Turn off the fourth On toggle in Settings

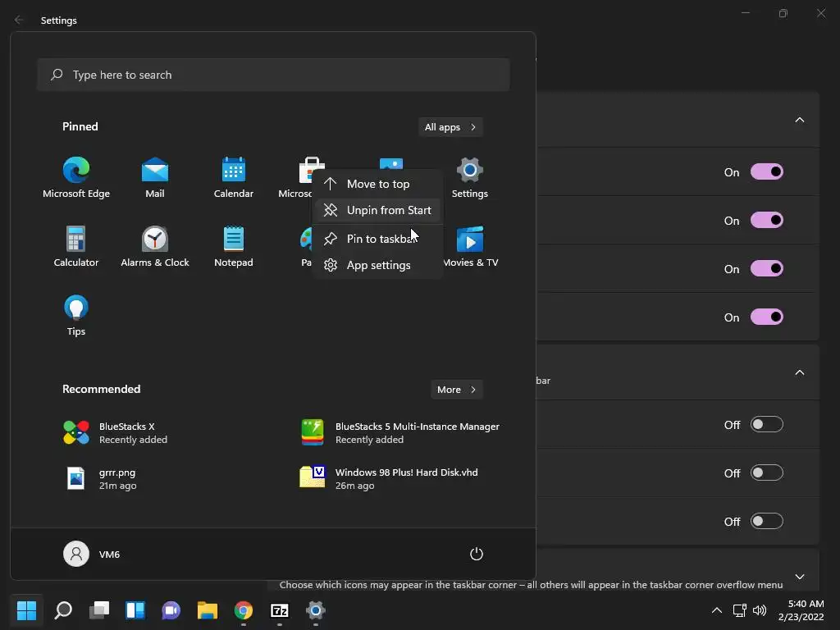767,317
